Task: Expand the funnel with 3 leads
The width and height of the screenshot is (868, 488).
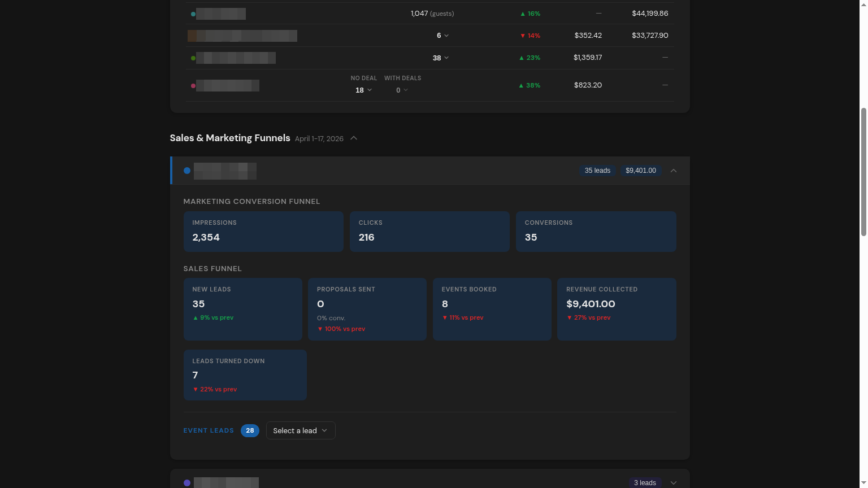Action: 674,482
